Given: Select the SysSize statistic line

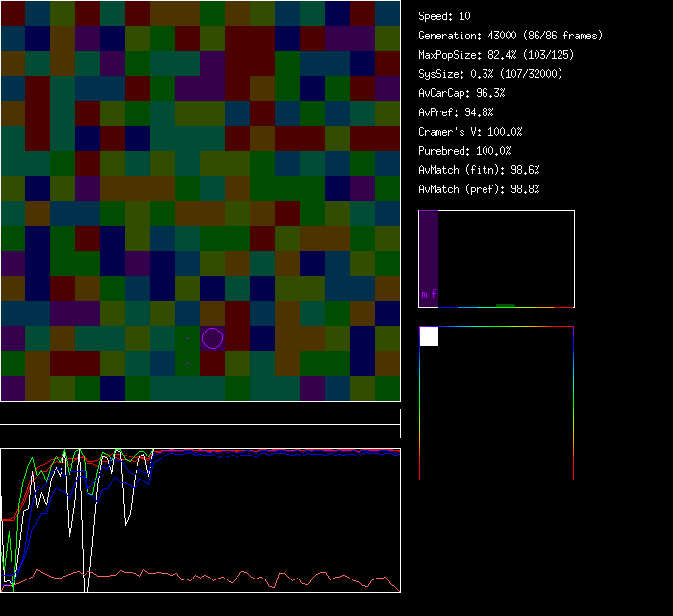Looking at the screenshot, I should [x=490, y=74].
